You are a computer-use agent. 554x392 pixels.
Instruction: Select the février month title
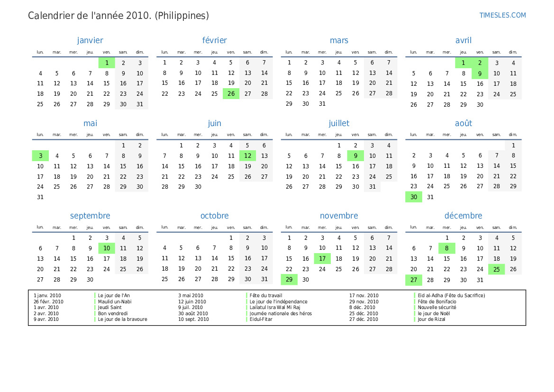214,40
